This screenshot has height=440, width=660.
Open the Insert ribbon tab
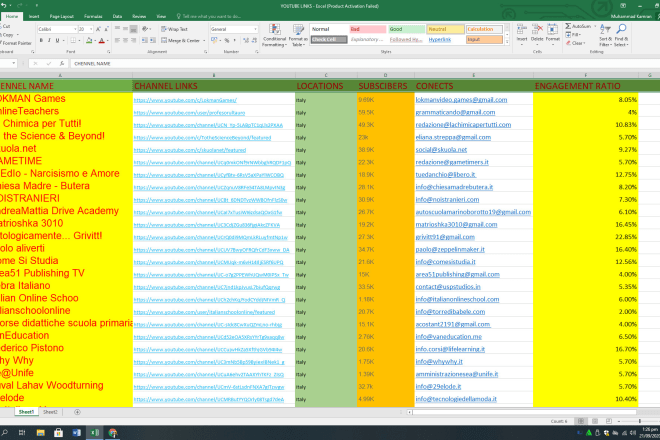tap(34, 16)
